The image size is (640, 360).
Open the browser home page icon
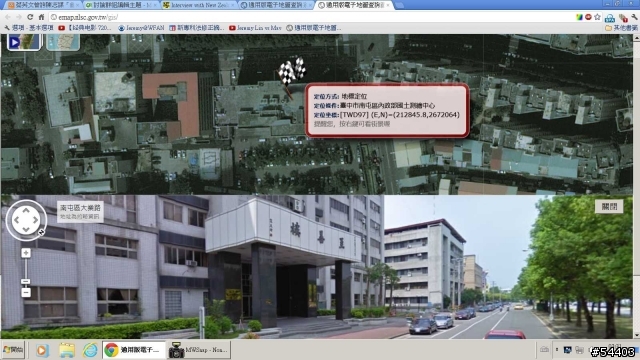pyautogui.click(x=41, y=17)
